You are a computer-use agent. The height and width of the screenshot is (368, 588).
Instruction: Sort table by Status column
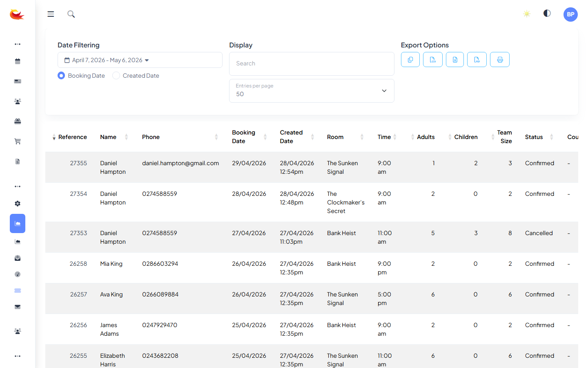pyautogui.click(x=539, y=137)
